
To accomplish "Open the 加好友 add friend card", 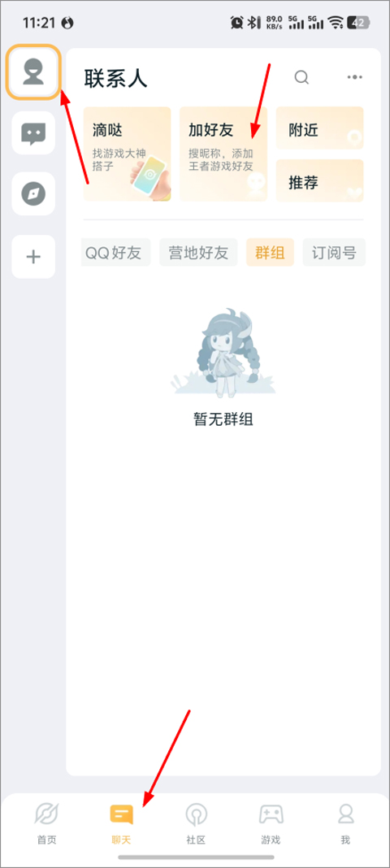I will coord(223,154).
